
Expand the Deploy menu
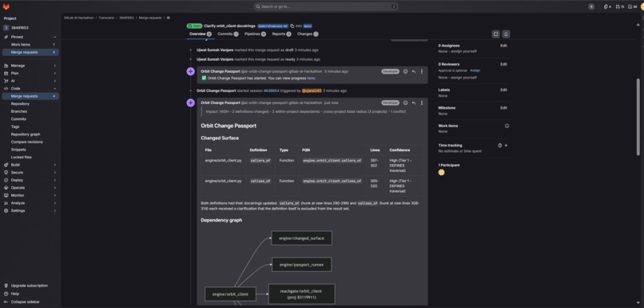[x=30, y=180]
